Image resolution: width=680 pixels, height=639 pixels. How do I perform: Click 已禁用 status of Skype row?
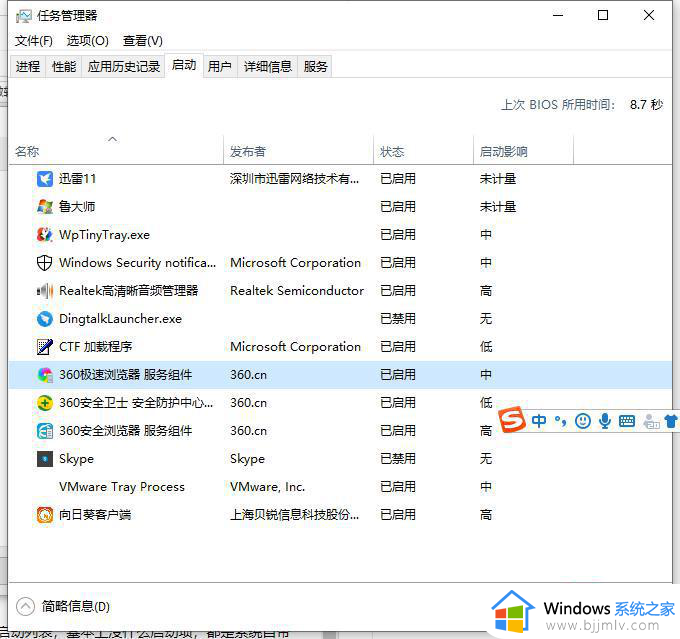tap(398, 459)
